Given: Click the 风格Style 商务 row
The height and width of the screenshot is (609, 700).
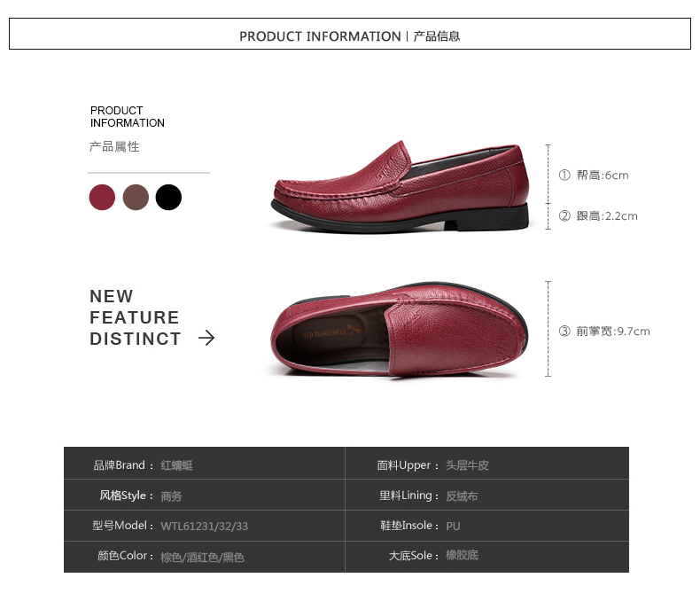Looking at the screenshot, I should point(205,496).
